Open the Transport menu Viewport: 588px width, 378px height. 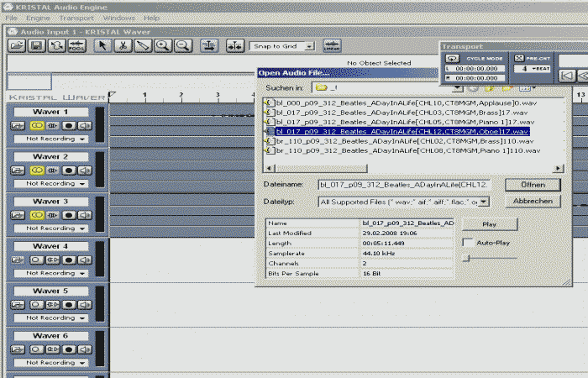pyautogui.click(x=76, y=18)
